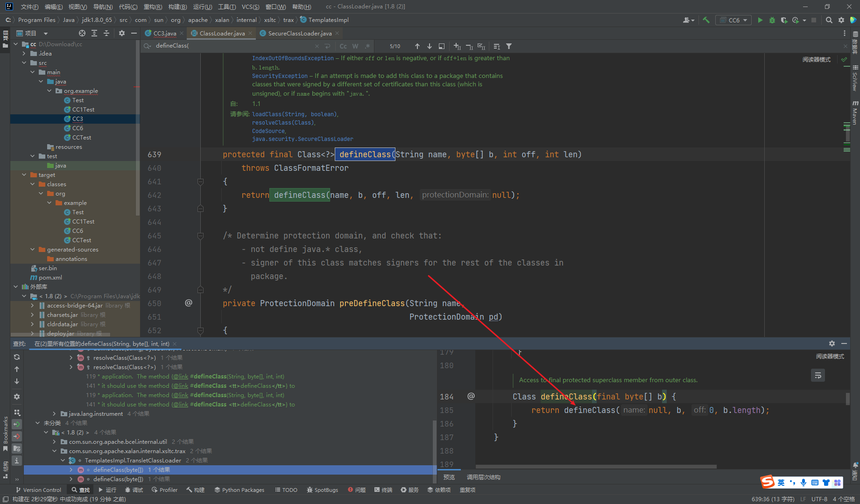Click the build project hammer icon
This screenshot has width=860, height=504.
point(706,20)
